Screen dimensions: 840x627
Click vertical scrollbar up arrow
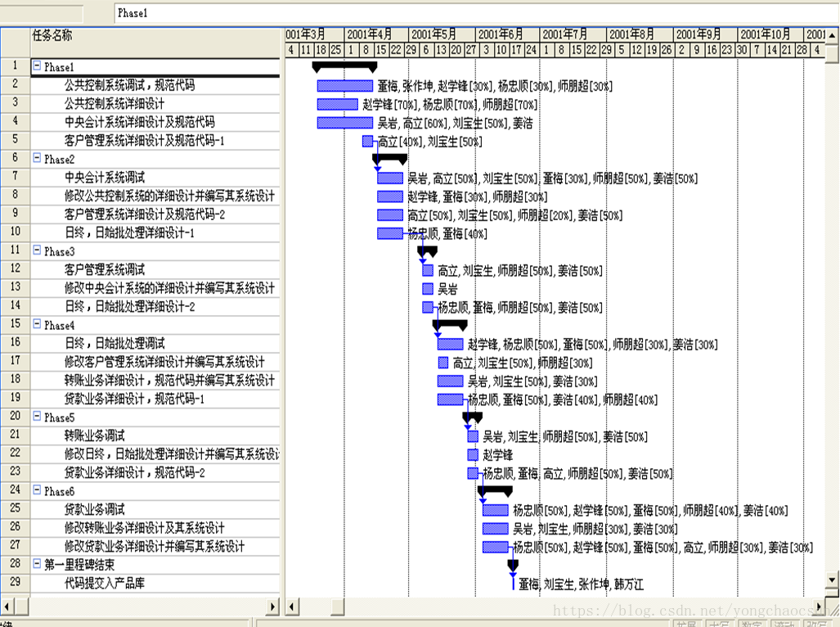pos(832,35)
